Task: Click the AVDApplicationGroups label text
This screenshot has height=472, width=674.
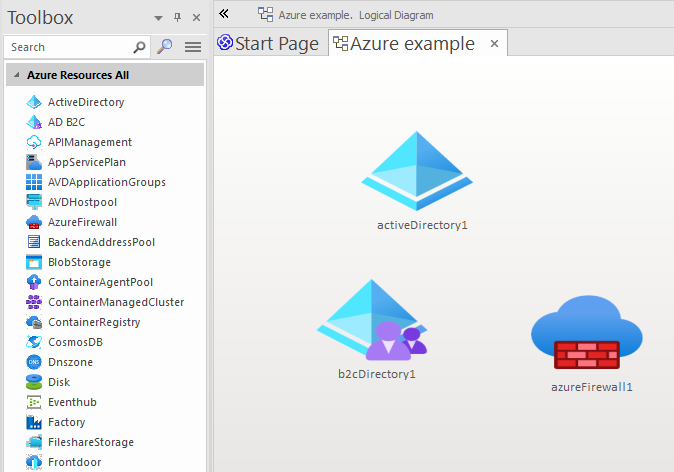Action: (107, 182)
